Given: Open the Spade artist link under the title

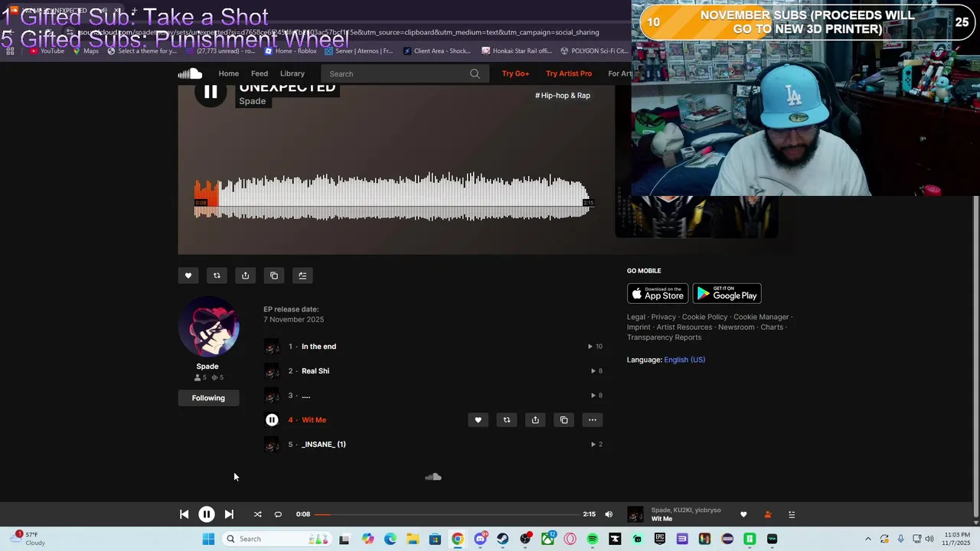Looking at the screenshot, I should (252, 101).
